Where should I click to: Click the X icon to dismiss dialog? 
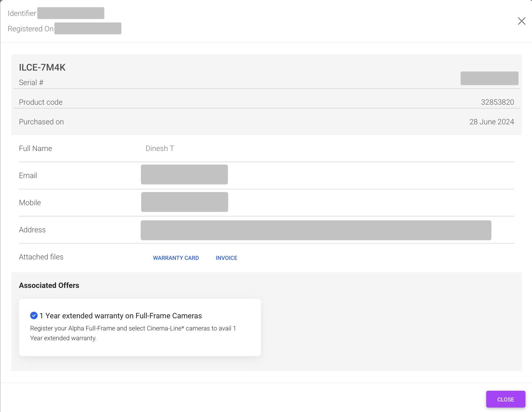[521, 21]
